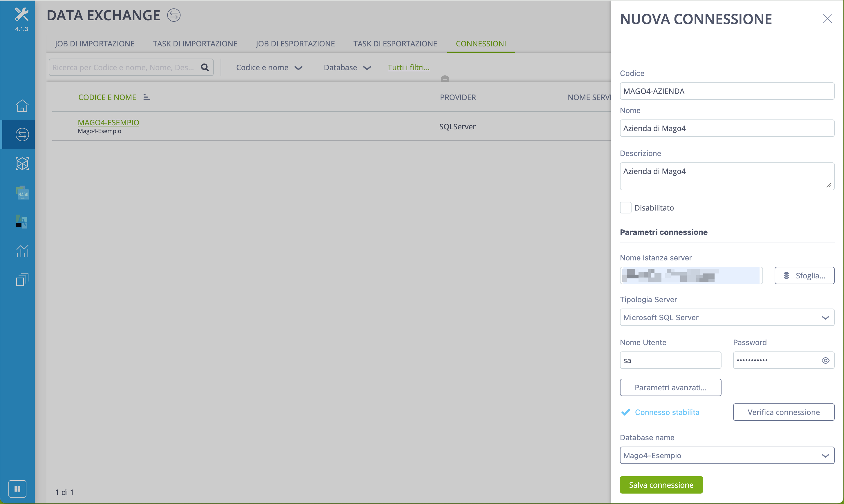Switch to Task di esportazione tab

pyautogui.click(x=395, y=43)
